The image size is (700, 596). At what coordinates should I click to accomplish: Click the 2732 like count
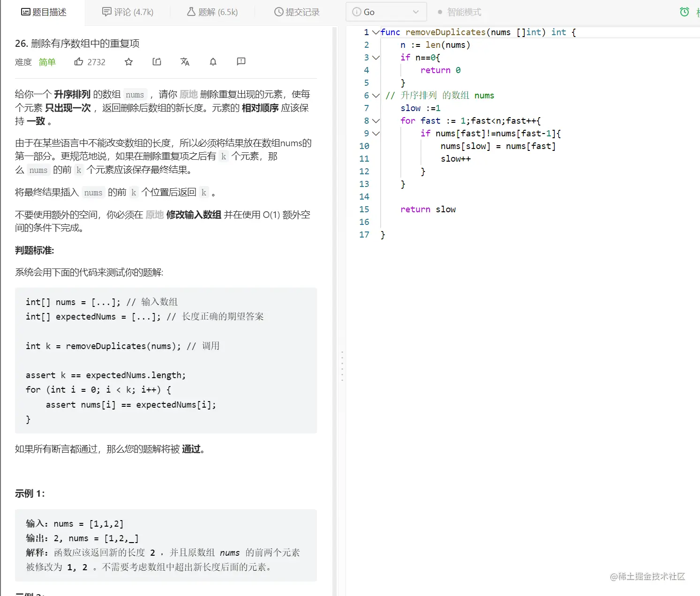[x=97, y=62]
